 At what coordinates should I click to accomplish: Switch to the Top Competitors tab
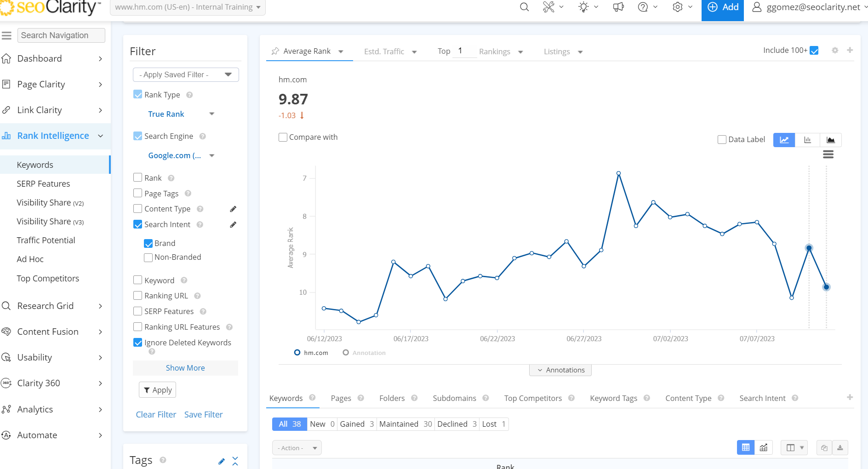click(533, 398)
